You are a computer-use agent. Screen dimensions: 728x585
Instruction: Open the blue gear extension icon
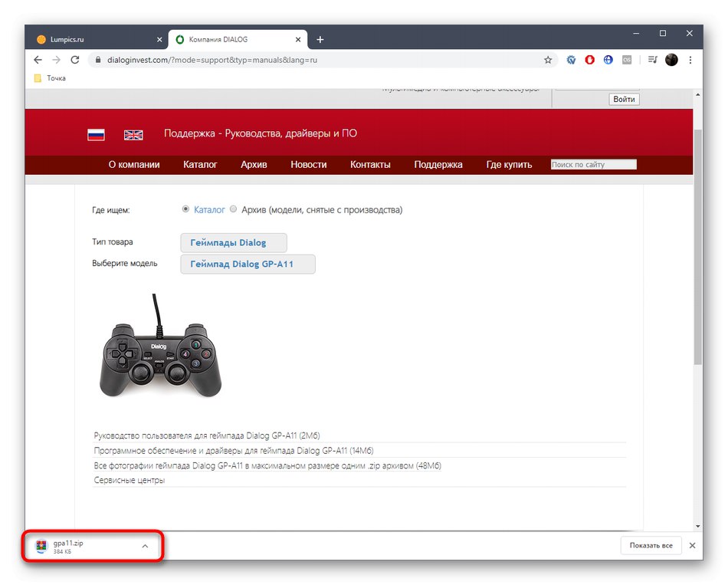571,60
